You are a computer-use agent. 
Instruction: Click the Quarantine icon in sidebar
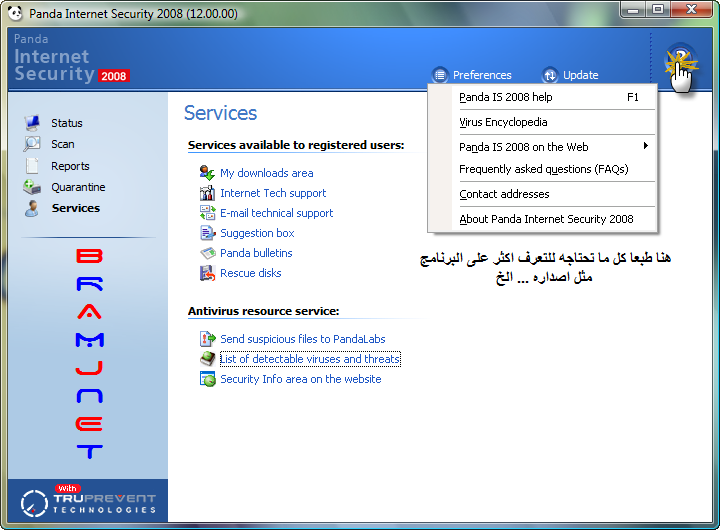click(x=32, y=187)
